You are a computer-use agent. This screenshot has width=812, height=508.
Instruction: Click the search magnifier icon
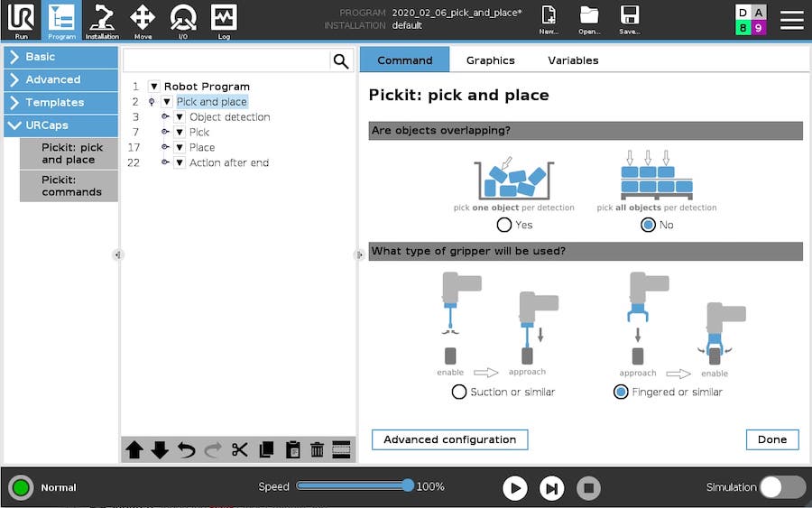point(341,60)
